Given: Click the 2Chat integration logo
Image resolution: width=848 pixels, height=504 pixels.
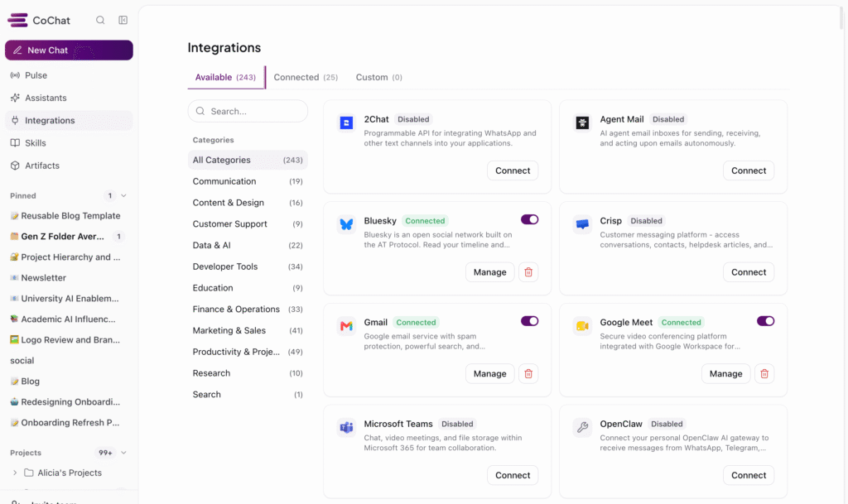Looking at the screenshot, I should pos(346,122).
